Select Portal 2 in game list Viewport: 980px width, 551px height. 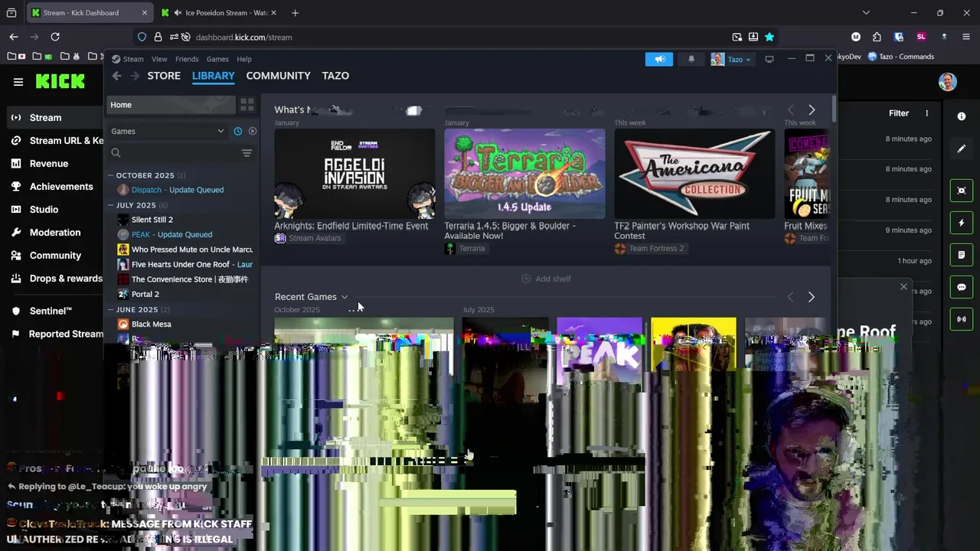tap(145, 295)
